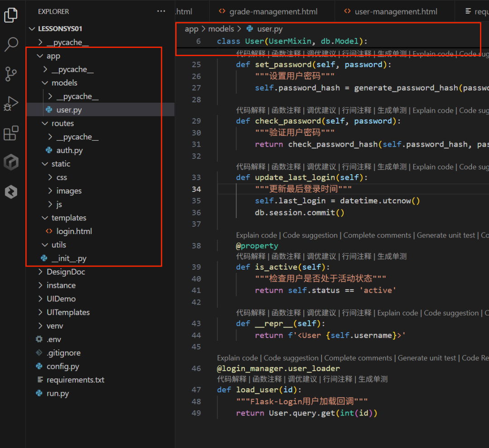
Task: Open the Source Control view
Action: (11, 74)
